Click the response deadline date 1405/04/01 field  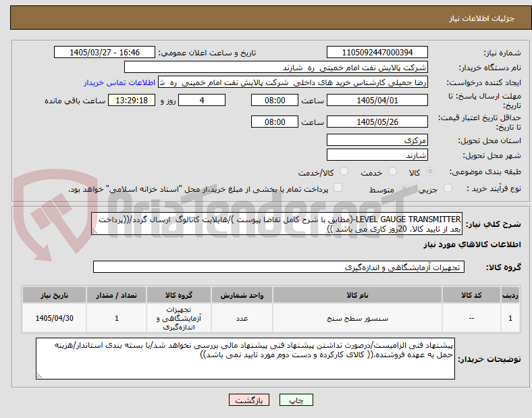click(377, 101)
